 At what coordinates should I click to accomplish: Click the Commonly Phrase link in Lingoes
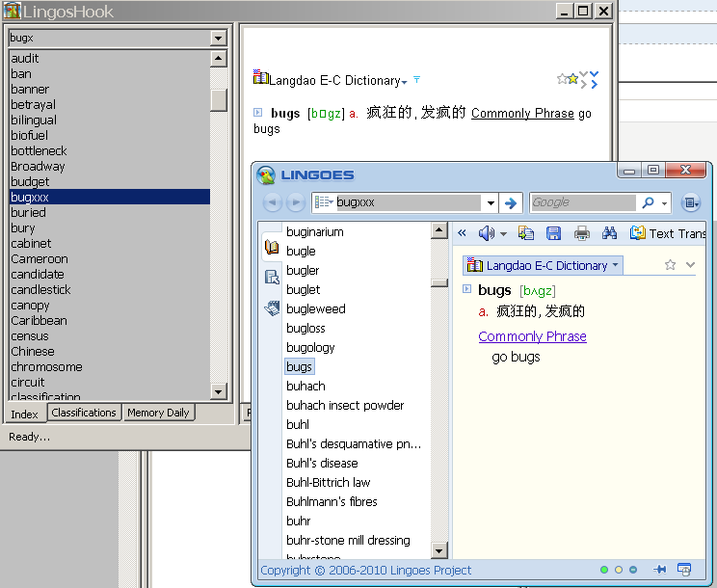pos(532,336)
